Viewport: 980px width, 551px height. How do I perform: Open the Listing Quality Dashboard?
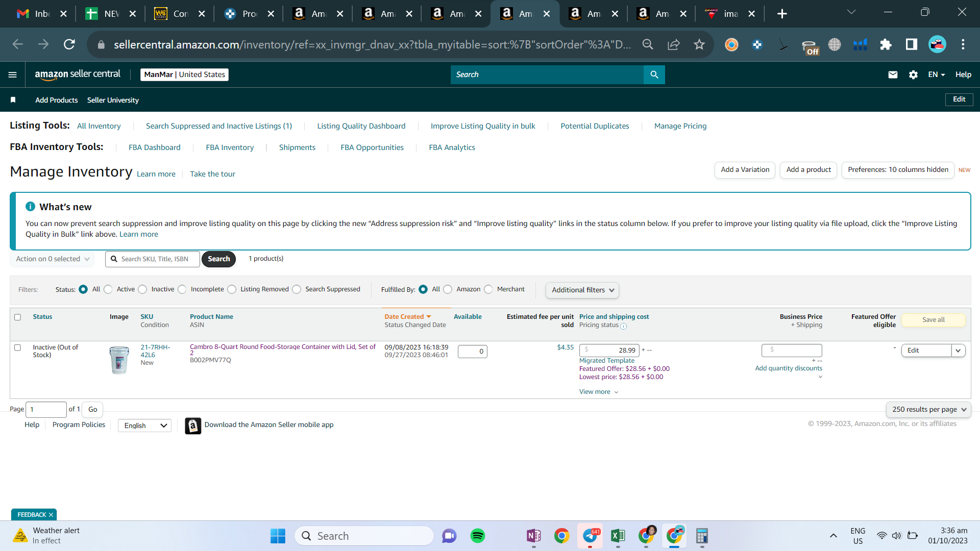pos(361,126)
